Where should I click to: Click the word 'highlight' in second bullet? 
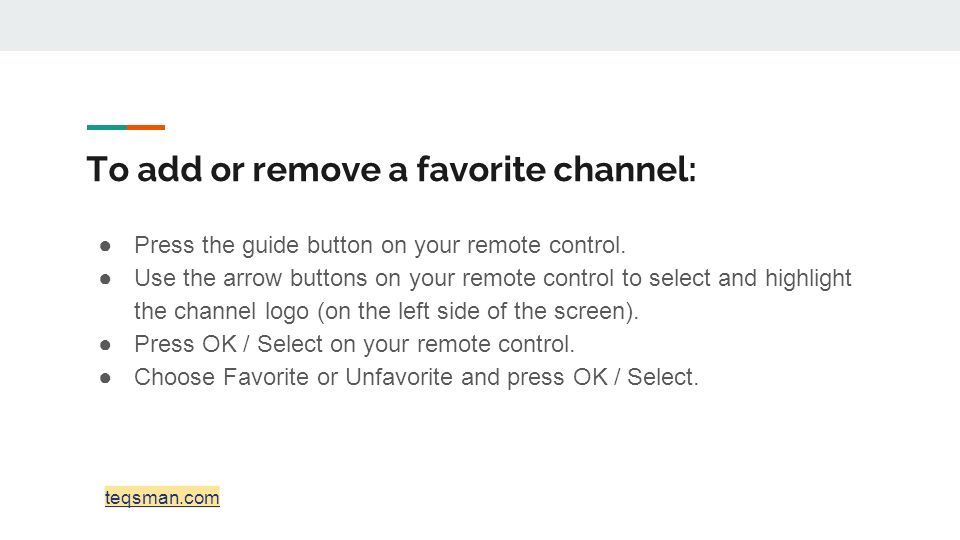pyautogui.click(x=808, y=279)
